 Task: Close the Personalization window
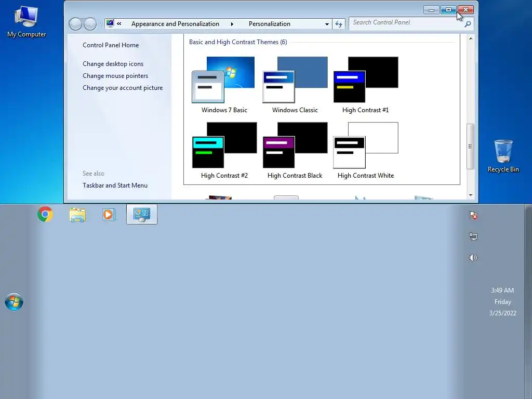coord(465,10)
